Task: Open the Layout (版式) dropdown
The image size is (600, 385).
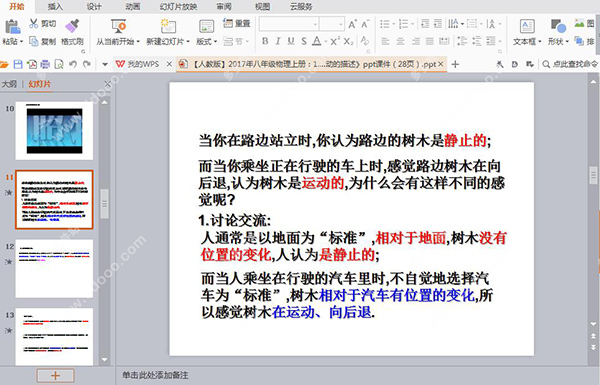Action: tap(207, 41)
